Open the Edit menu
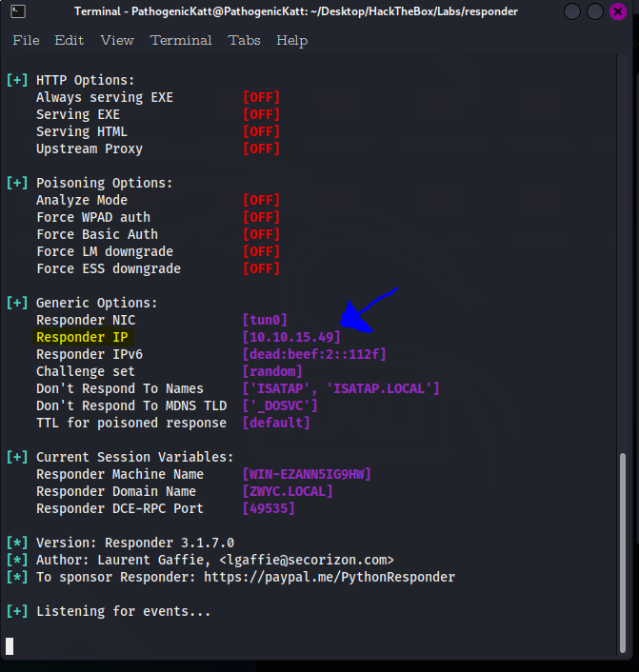639x672 pixels. click(70, 40)
